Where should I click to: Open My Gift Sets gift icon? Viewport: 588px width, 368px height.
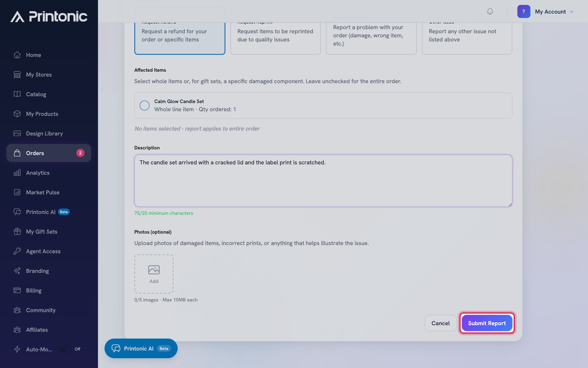click(17, 231)
